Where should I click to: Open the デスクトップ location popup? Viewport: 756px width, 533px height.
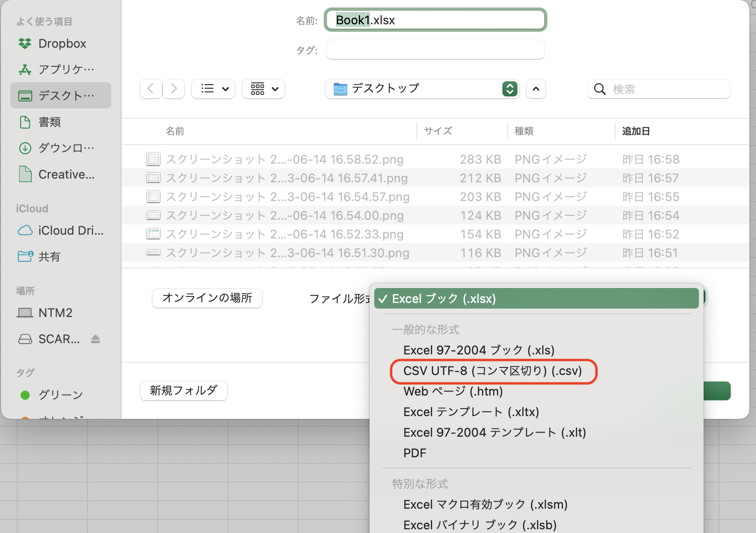coord(422,89)
